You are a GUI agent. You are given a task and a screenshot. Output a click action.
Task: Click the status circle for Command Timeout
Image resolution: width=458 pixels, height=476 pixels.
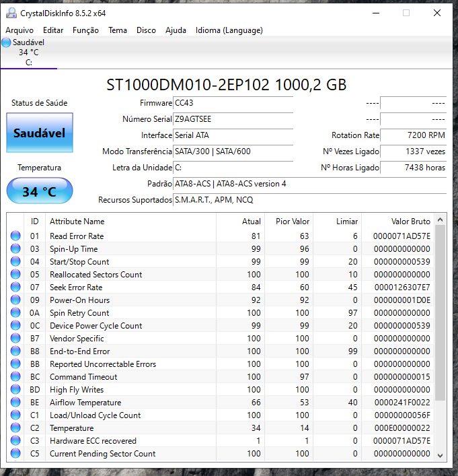click(15, 376)
